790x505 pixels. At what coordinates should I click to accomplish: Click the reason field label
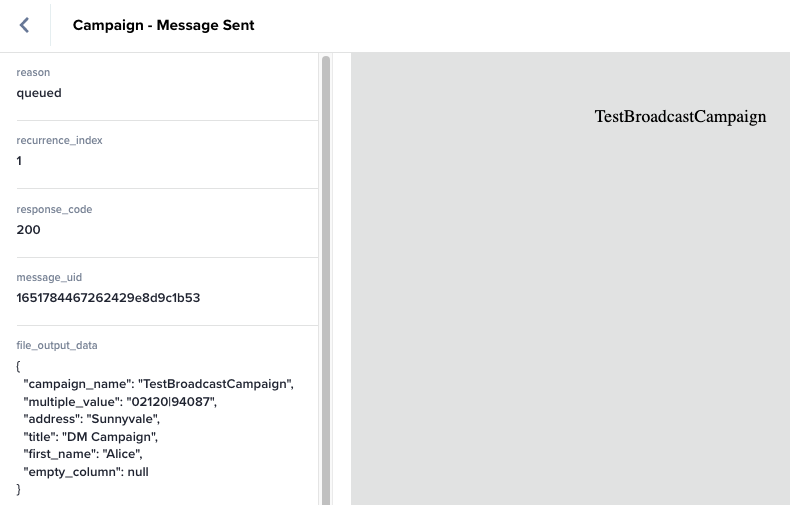[33, 73]
